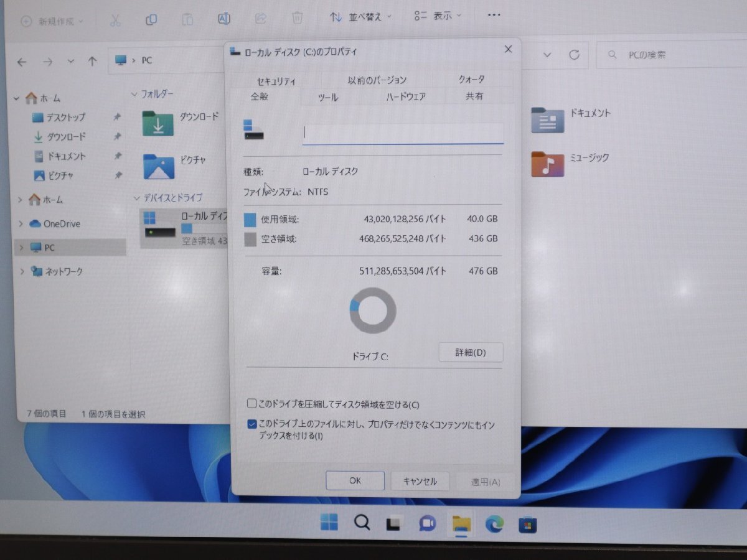Uncheck the file content indexing checkbox

[x=251, y=424]
